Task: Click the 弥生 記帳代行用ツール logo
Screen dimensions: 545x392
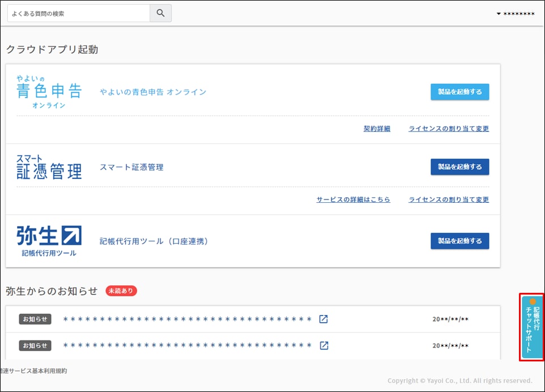Action: coord(49,241)
